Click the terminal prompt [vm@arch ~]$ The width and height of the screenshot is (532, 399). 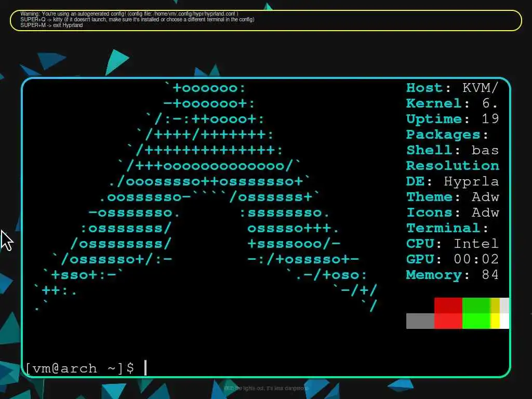79,368
